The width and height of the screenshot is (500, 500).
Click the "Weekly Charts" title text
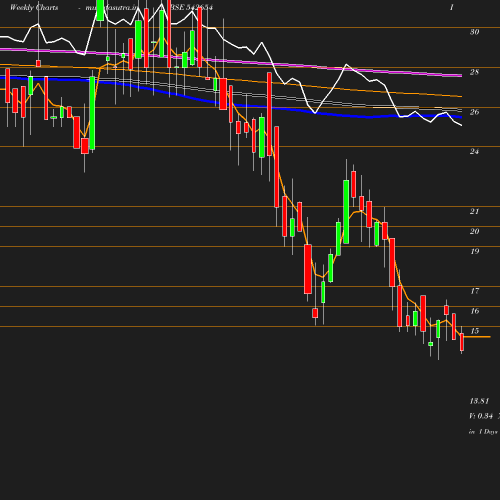[34, 7]
